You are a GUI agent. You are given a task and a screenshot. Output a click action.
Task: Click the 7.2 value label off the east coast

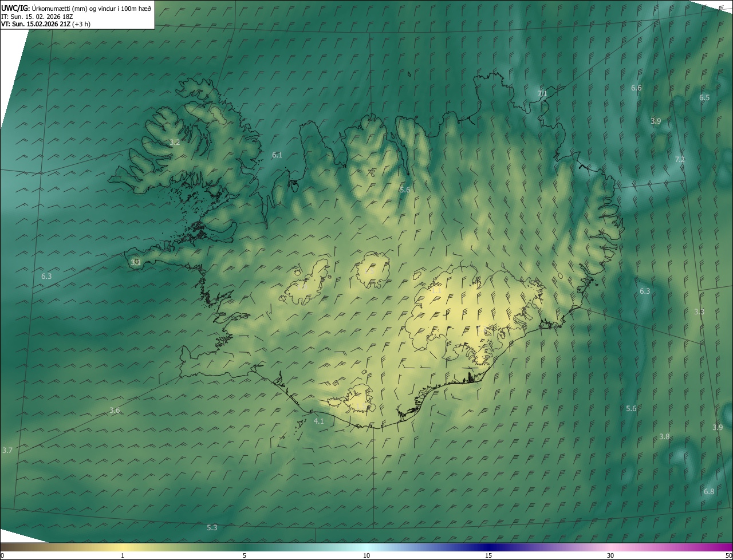click(x=680, y=159)
